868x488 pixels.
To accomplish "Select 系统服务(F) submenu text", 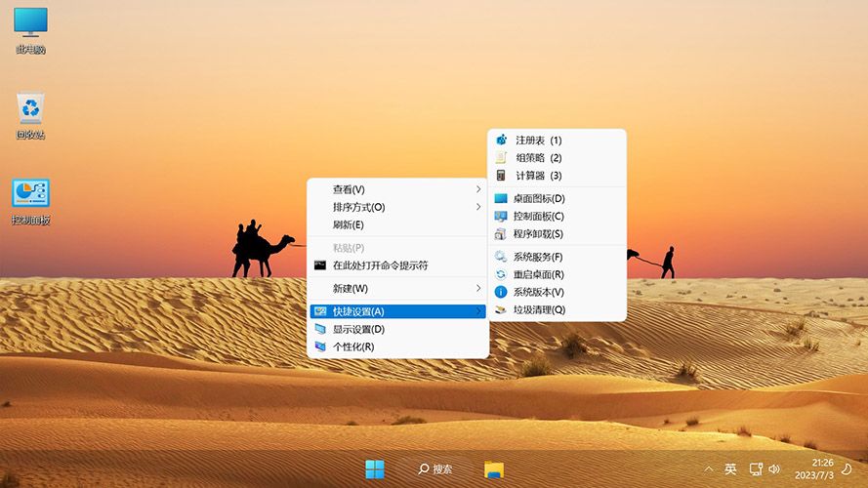I will click(x=538, y=257).
